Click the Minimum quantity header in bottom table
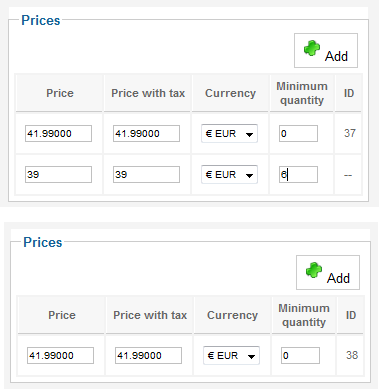The height and width of the screenshot is (392, 381). pyautogui.click(x=304, y=315)
